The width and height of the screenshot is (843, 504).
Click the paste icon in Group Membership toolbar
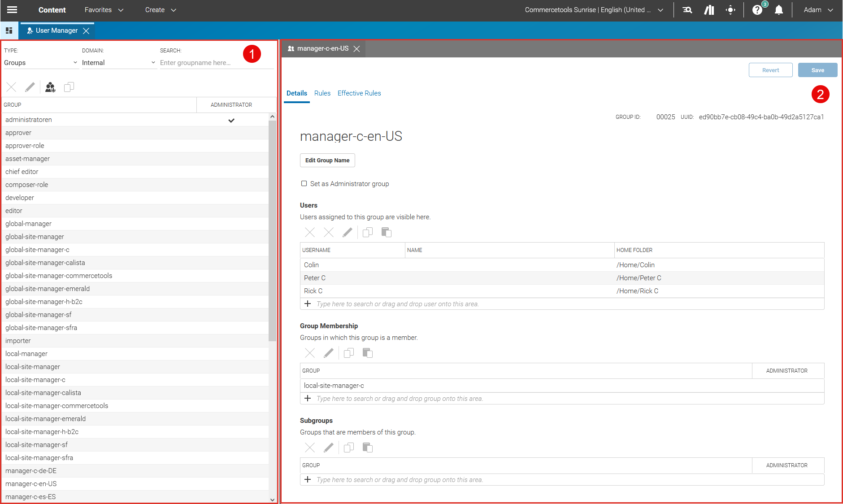point(367,353)
